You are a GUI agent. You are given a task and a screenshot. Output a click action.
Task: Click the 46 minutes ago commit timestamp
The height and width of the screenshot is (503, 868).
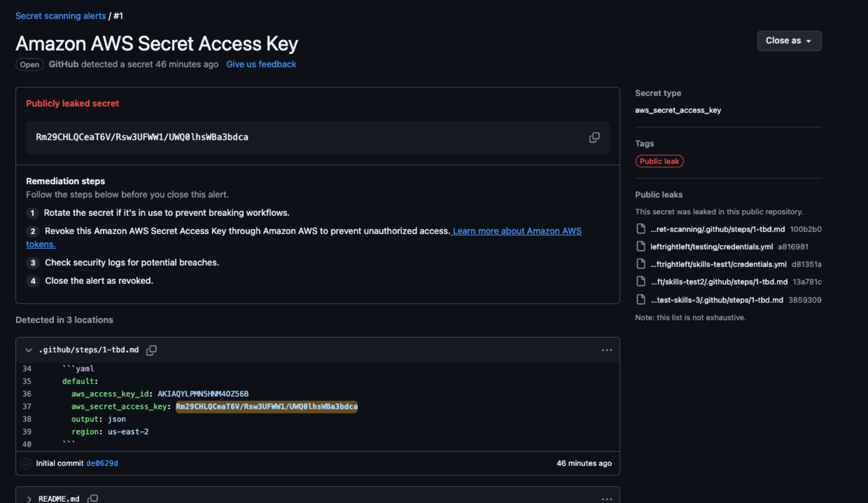click(584, 463)
